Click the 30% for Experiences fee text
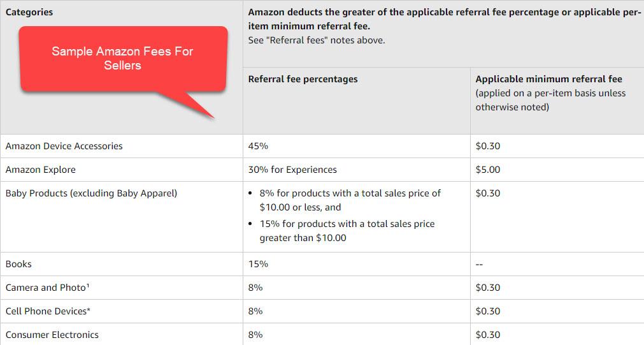The width and height of the screenshot is (644, 345). (x=292, y=170)
